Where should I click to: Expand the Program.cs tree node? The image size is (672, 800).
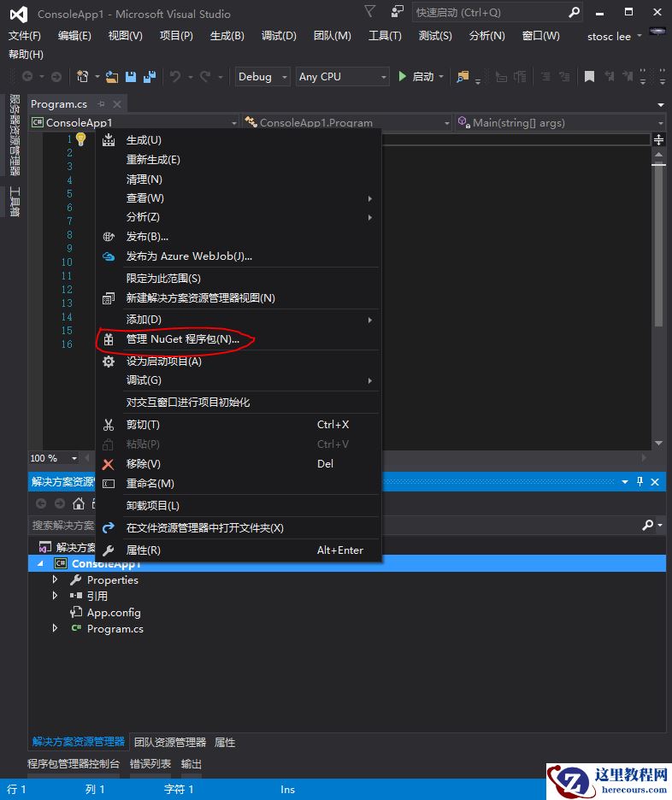tap(56, 628)
